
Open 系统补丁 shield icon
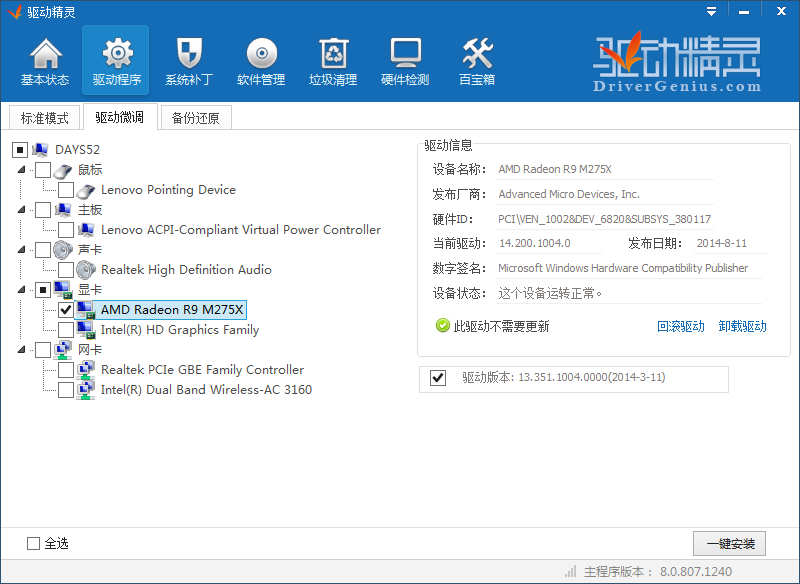(x=189, y=54)
